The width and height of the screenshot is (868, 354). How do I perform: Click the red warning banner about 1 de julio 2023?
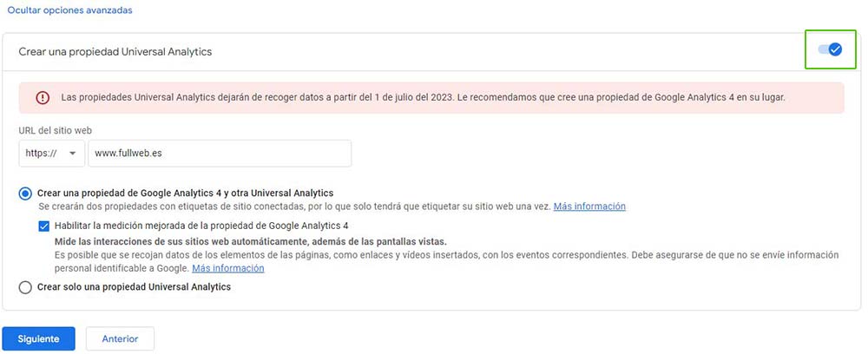431,98
